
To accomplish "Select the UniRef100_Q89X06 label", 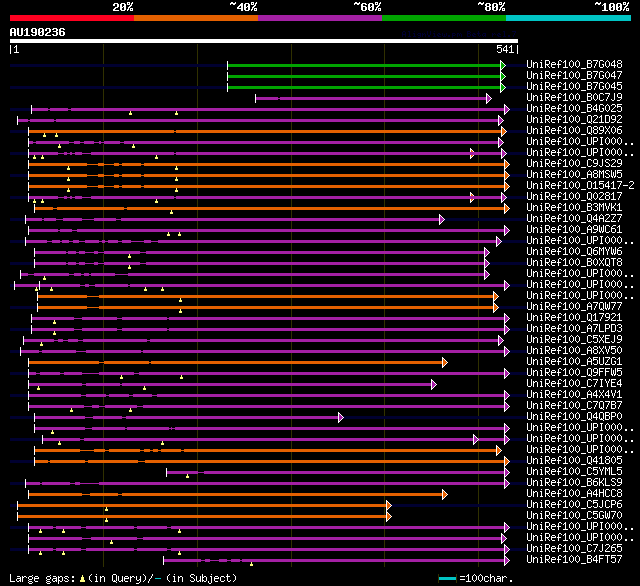I will pyautogui.click(x=574, y=130).
